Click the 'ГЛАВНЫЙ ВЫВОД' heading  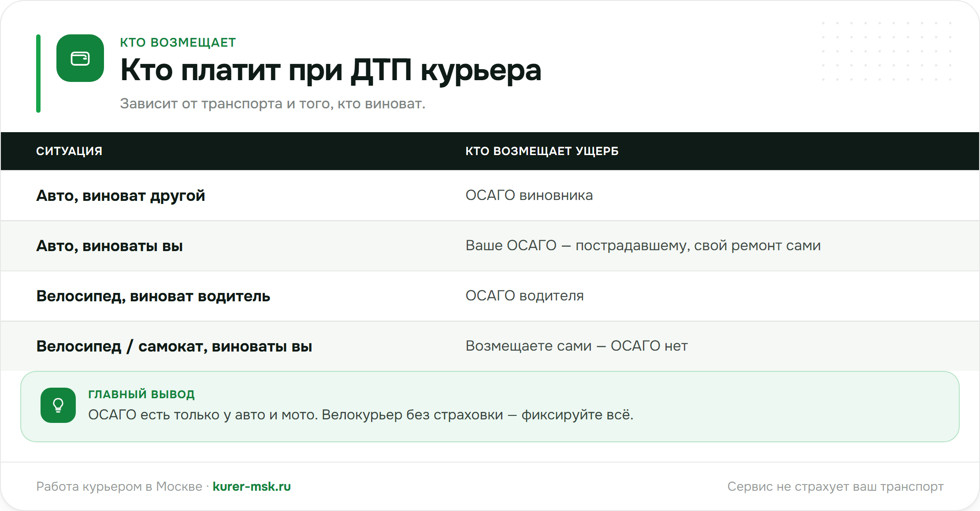[x=141, y=394]
